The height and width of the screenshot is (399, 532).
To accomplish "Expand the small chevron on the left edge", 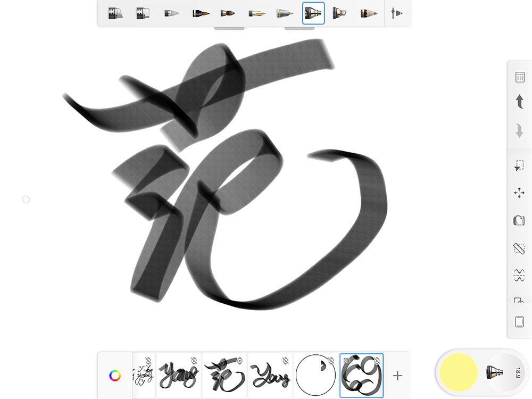I will 26,199.
